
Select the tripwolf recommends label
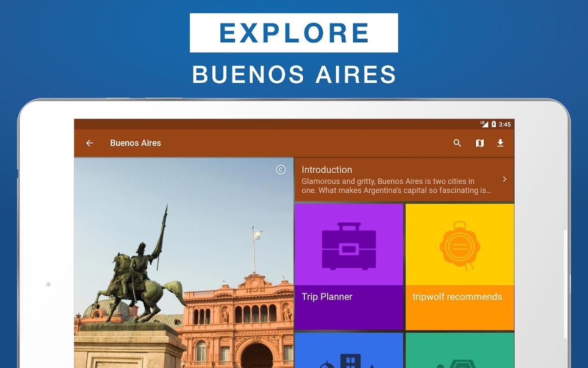click(457, 297)
